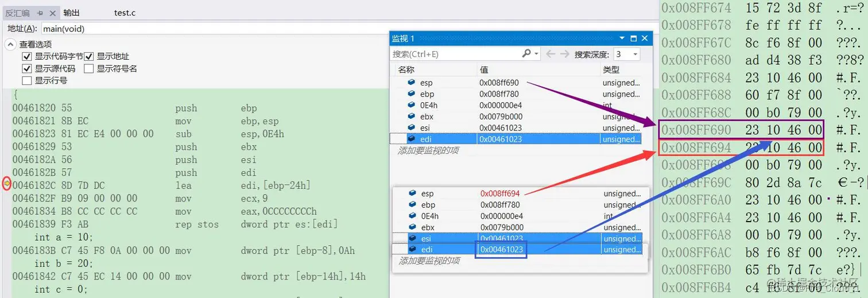Click value 0x008ff690 of esp
Screen dimensions: 868x298
[x=499, y=83]
